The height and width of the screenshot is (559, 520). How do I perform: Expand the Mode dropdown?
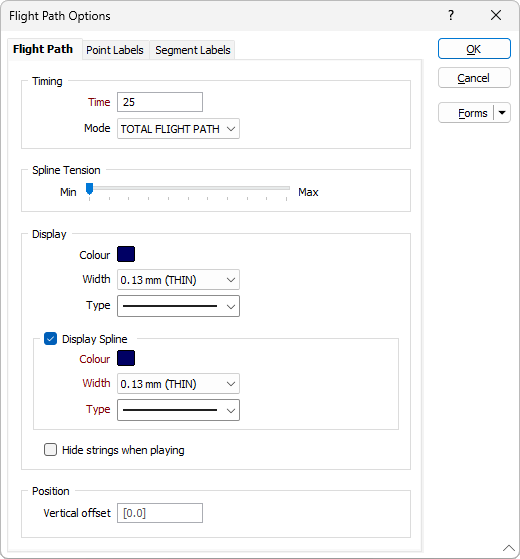point(178,129)
